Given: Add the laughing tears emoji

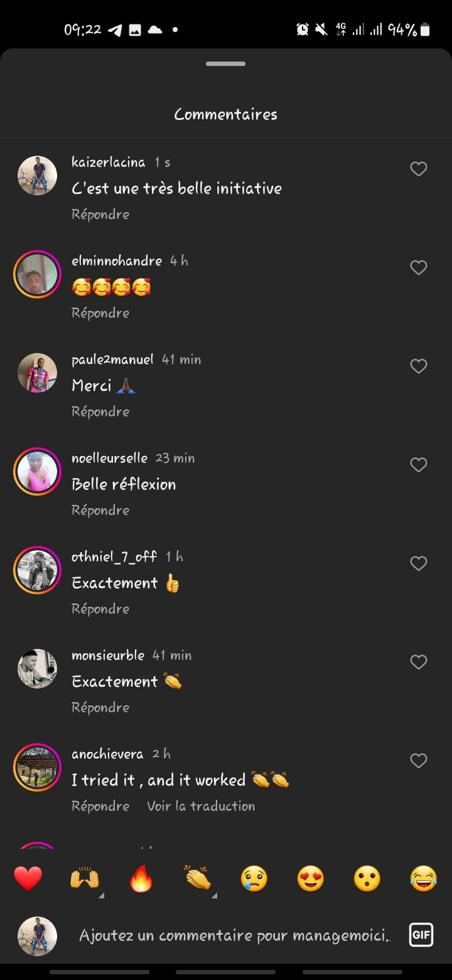Looking at the screenshot, I should pyautogui.click(x=424, y=878).
